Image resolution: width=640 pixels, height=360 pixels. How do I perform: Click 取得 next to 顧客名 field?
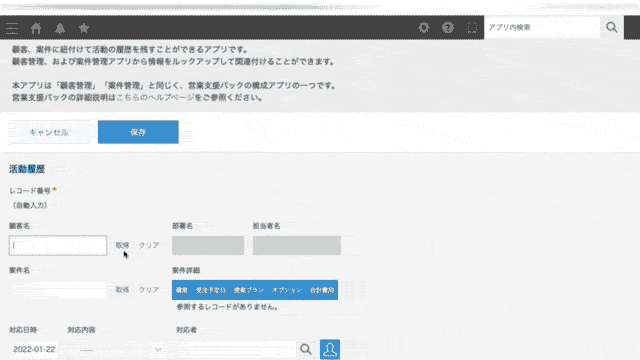[x=122, y=245]
